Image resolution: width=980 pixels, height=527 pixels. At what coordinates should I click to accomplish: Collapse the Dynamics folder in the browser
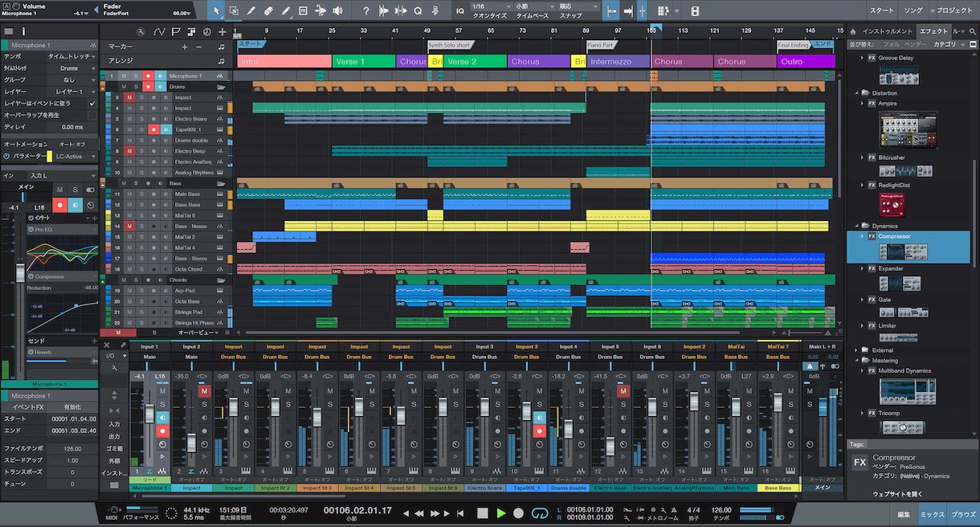click(x=855, y=226)
